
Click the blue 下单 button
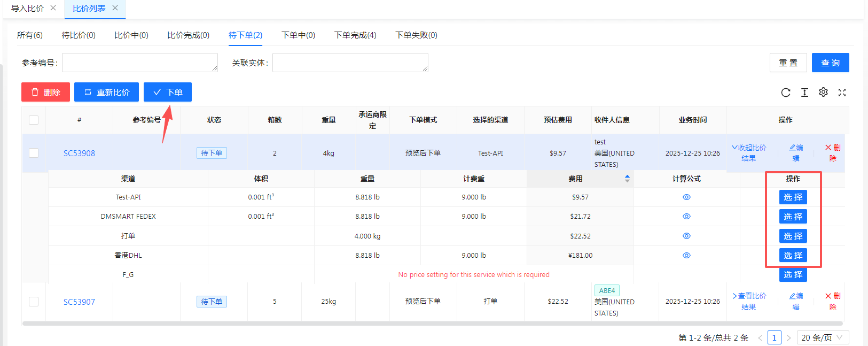coord(168,92)
